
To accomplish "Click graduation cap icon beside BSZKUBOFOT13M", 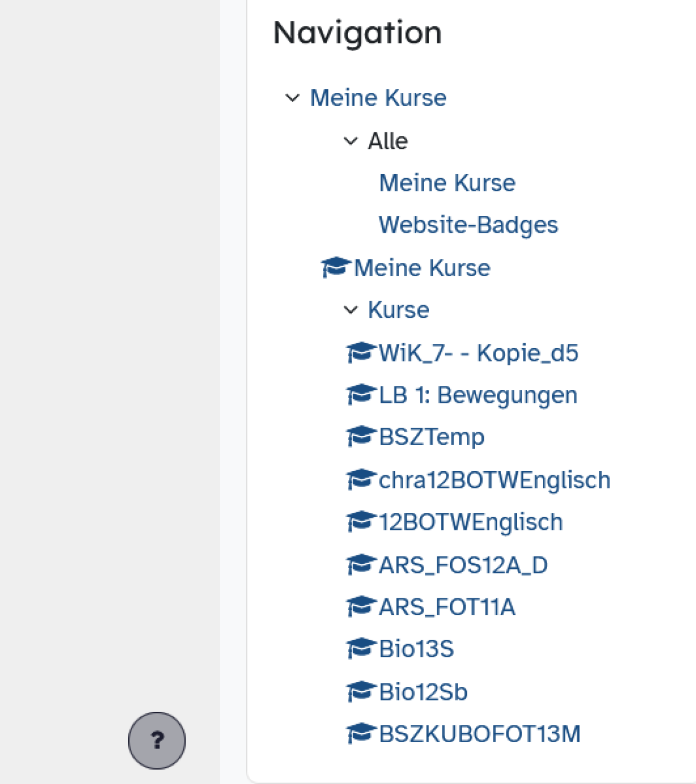I will [x=360, y=734].
